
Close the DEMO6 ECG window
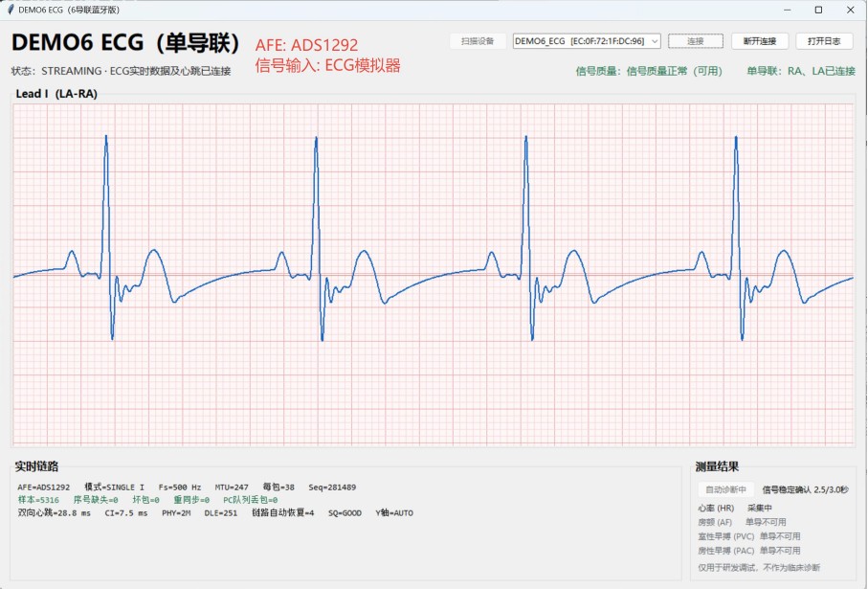point(851,10)
